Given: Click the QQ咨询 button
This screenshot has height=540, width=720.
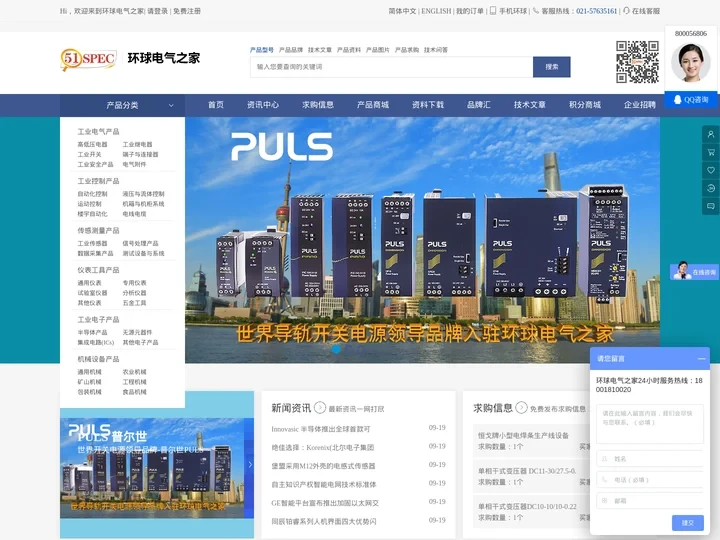Looking at the screenshot, I should [691, 100].
